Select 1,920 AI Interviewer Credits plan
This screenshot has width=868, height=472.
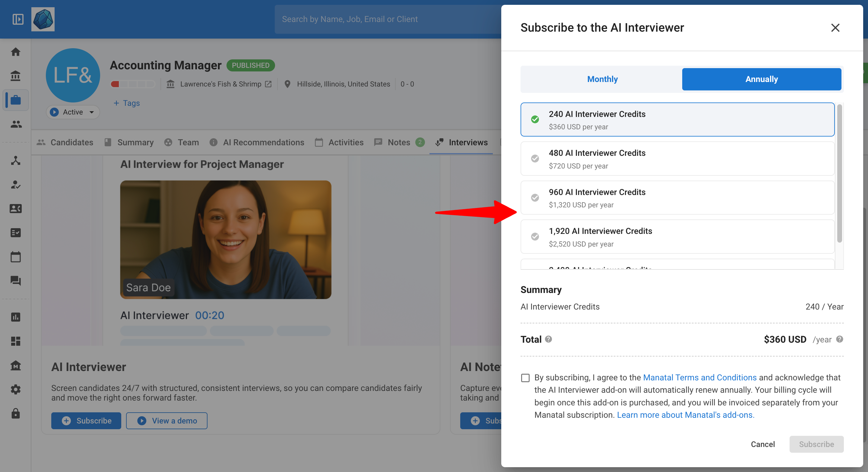click(x=677, y=237)
